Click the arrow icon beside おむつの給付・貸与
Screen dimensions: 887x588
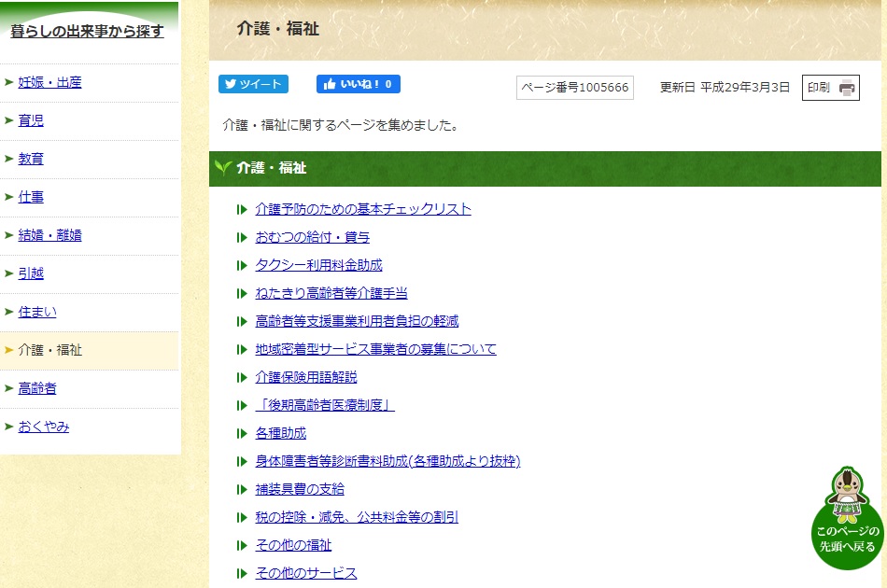(242, 237)
